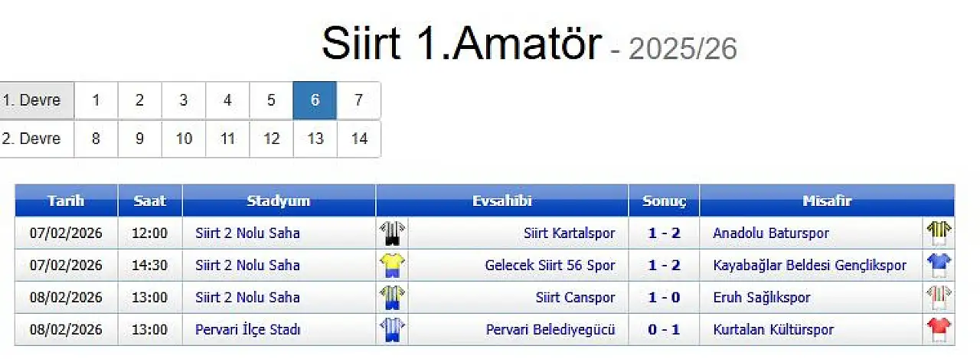Click the Pervari İlçe Stadı stadium link
Image resolution: width=980 pixels, height=359 pixels.
click(247, 330)
